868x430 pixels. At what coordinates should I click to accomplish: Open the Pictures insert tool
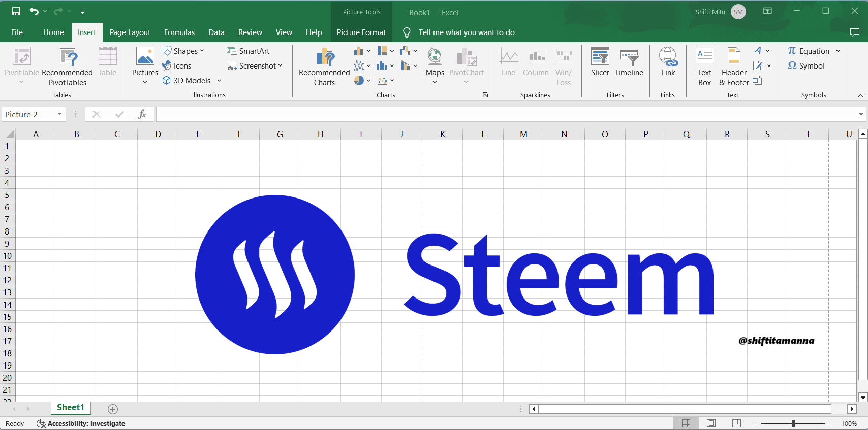pyautogui.click(x=145, y=67)
